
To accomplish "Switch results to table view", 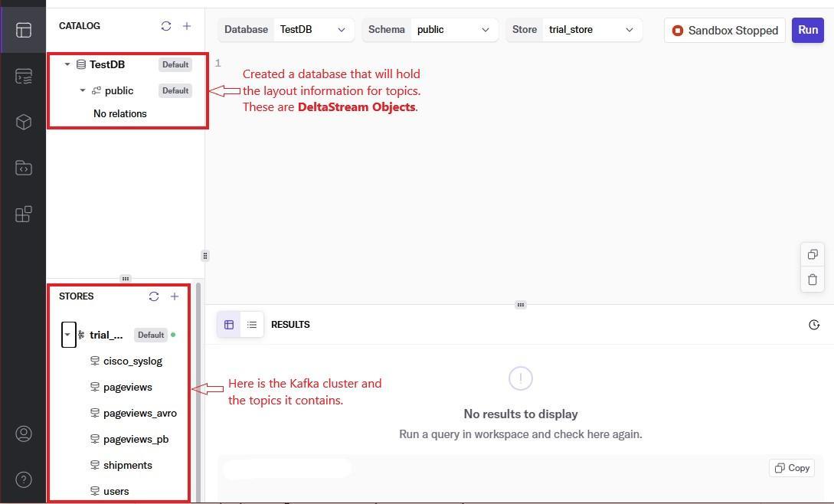I will click(229, 324).
